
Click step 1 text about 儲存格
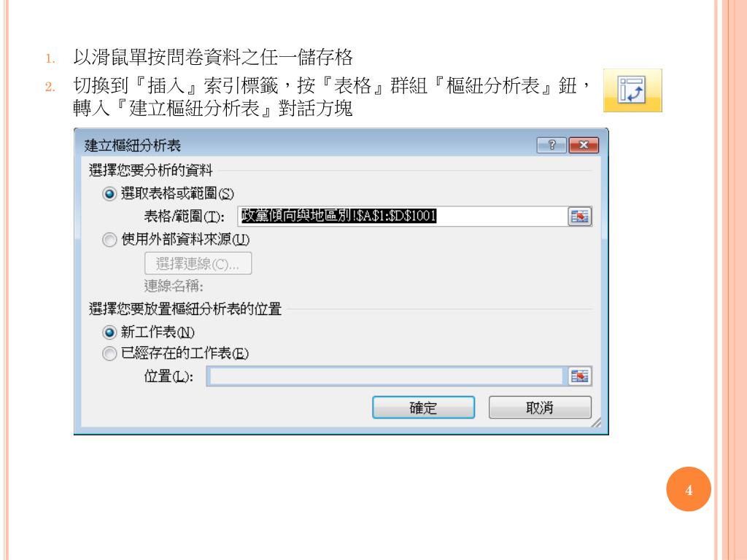tap(213, 57)
